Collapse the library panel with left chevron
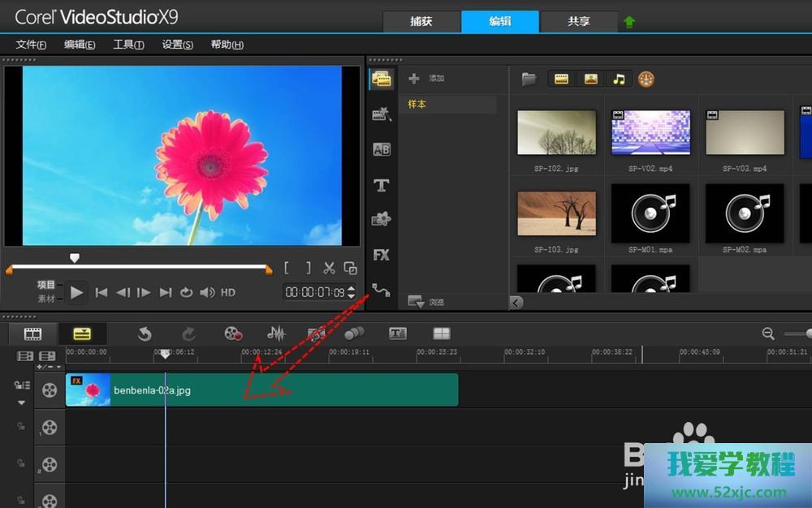Viewport: 812px width, 508px height. point(516,302)
